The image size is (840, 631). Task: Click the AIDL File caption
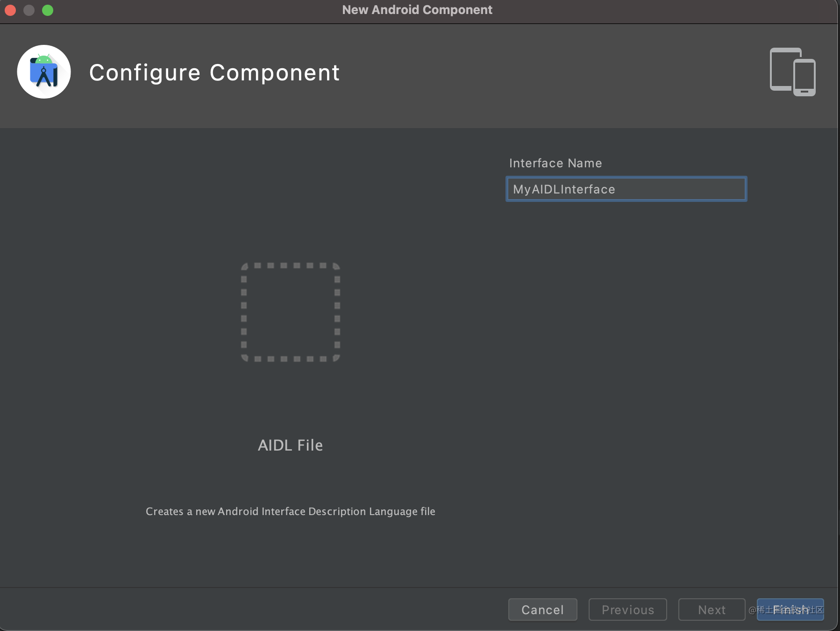(x=290, y=445)
